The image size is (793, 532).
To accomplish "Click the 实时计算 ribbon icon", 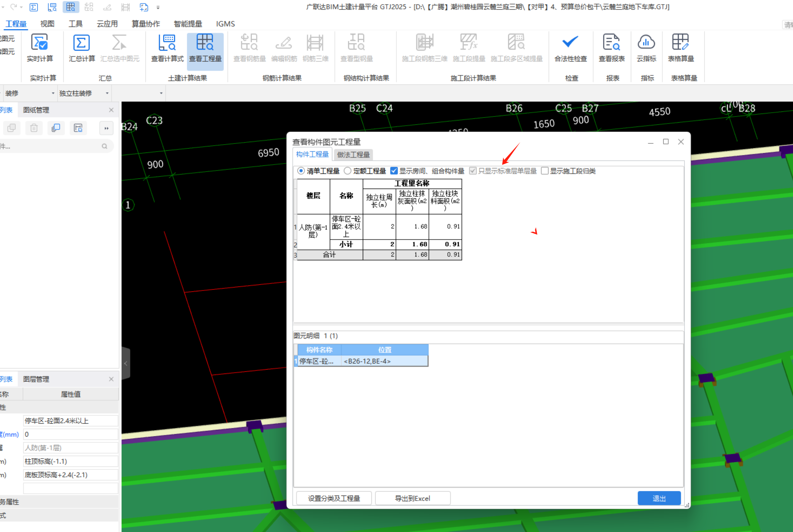I will (x=40, y=48).
